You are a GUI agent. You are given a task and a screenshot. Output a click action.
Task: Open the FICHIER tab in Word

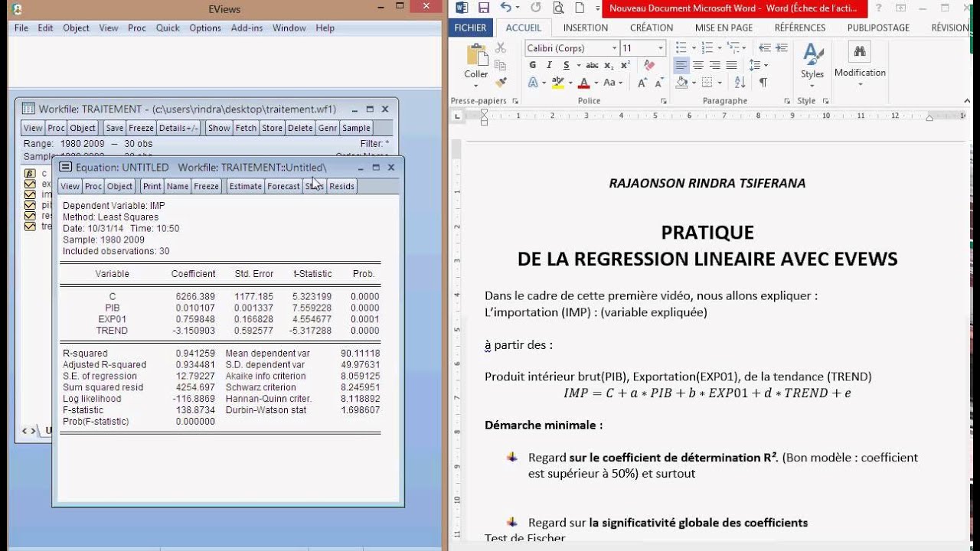click(x=470, y=28)
